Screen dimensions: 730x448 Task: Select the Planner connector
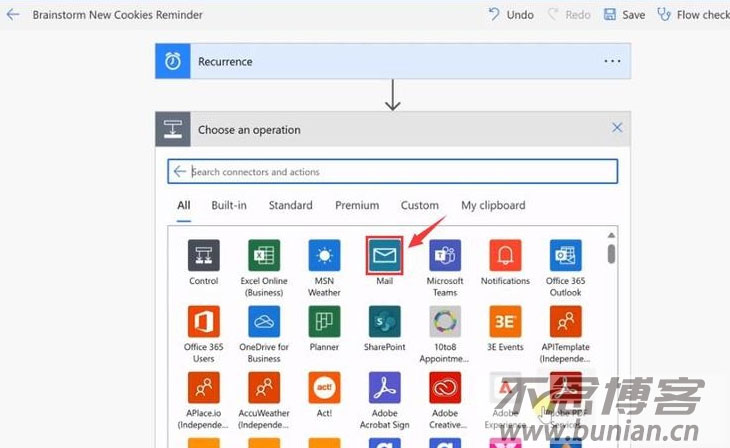point(324,321)
